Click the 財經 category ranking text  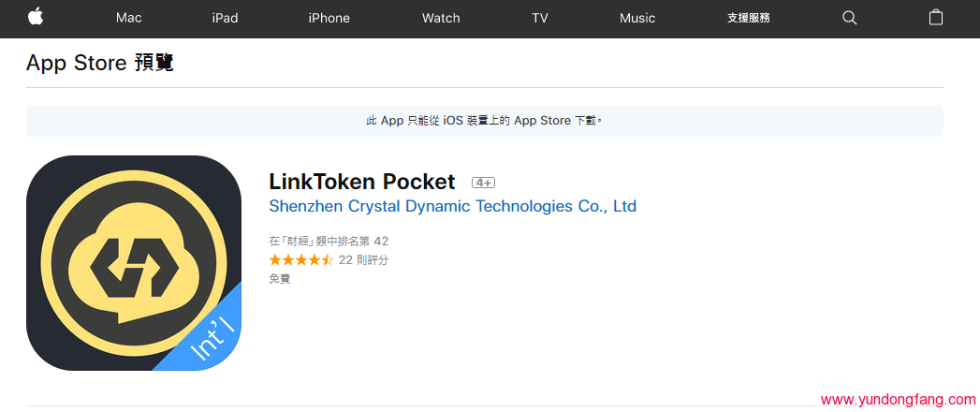[x=329, y=242]
